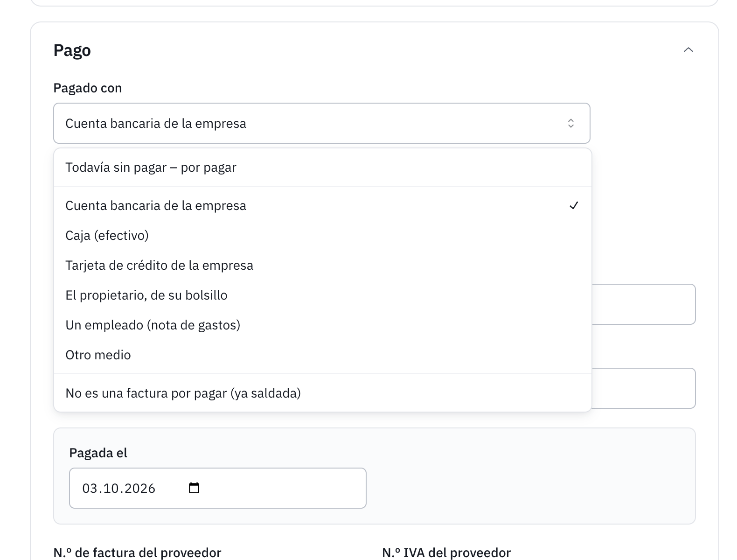
Task: Select 'Un empleado (nota de gastos)'
Action: pos(323,325)
